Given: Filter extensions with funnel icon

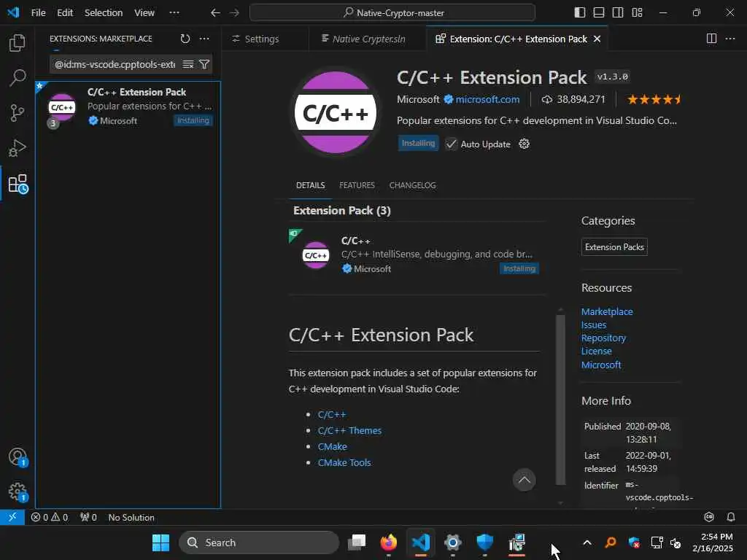Looking at the screenshot, I should tap(204, 64).
